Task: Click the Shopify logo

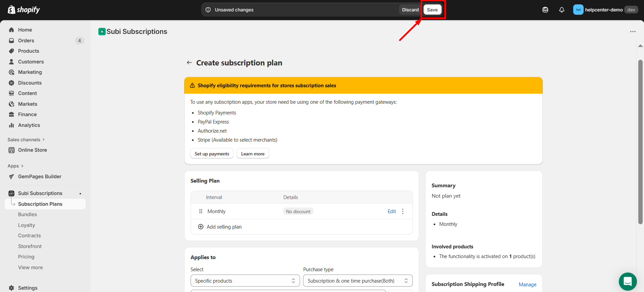Action: tap(23, 10)
